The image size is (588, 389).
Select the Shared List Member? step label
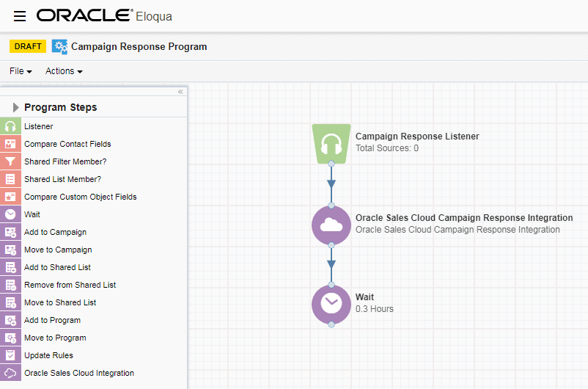click(x=62, y=180)
